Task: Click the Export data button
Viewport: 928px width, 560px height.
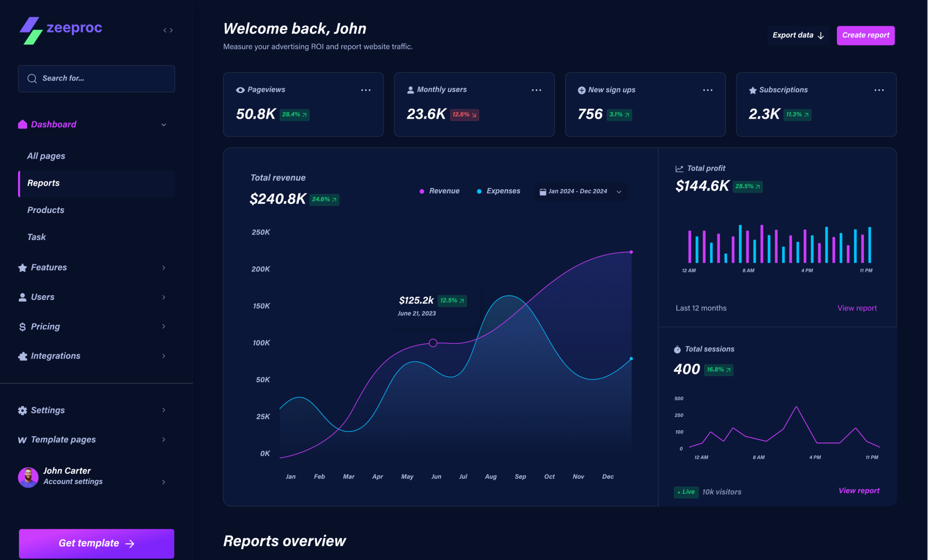Action: coord(798,35)
